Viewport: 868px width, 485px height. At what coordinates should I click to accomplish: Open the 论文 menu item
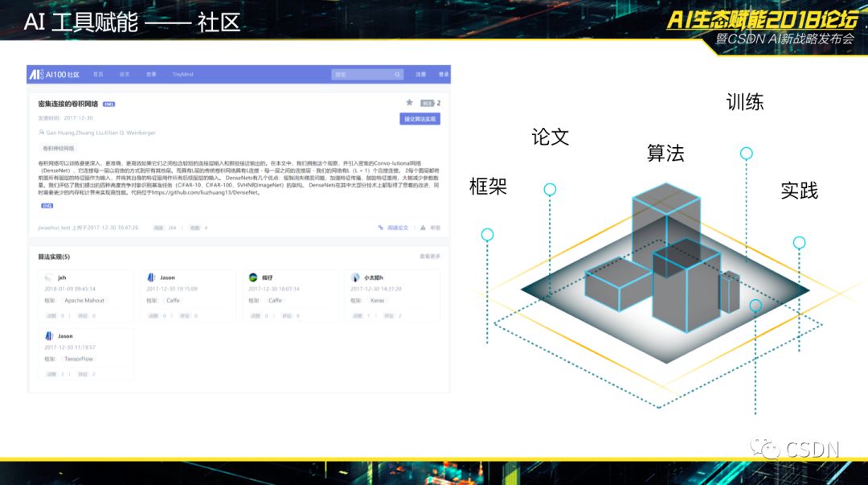pos(123,74)
